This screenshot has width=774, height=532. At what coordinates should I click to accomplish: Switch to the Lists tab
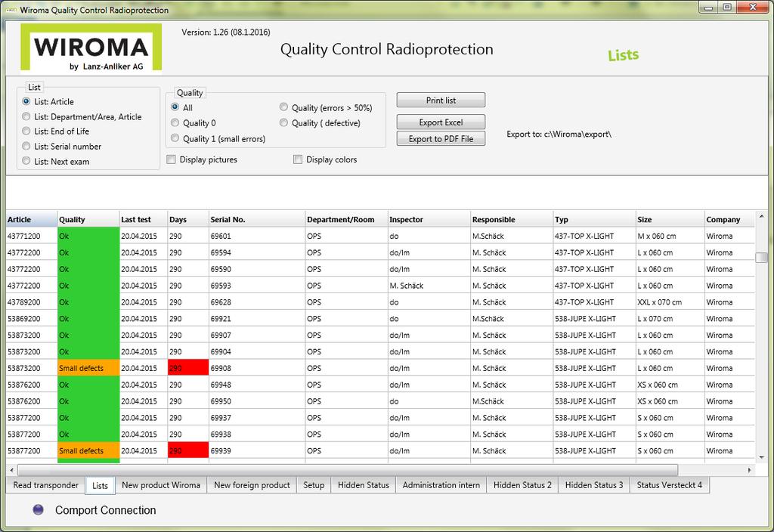[x=101, y=486]
